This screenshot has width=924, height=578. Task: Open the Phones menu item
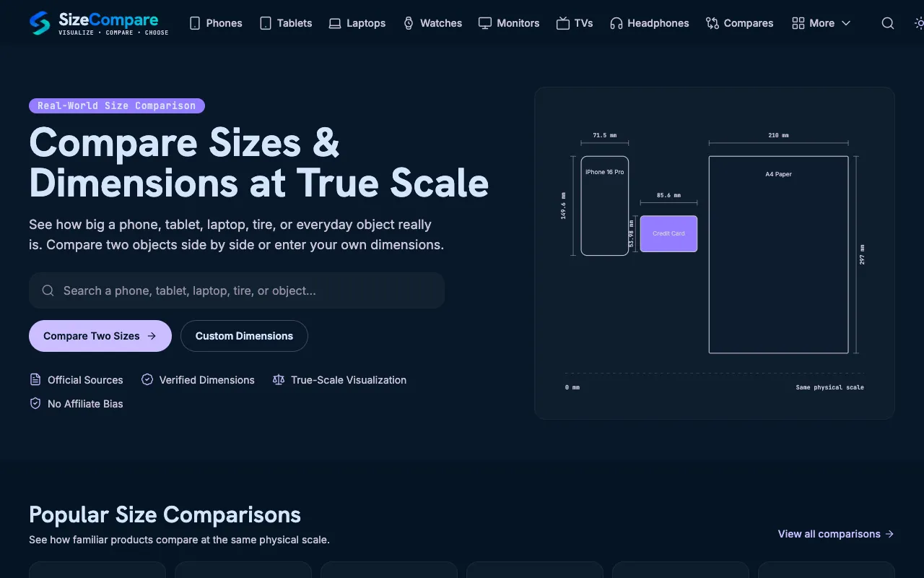click(216, 23)
